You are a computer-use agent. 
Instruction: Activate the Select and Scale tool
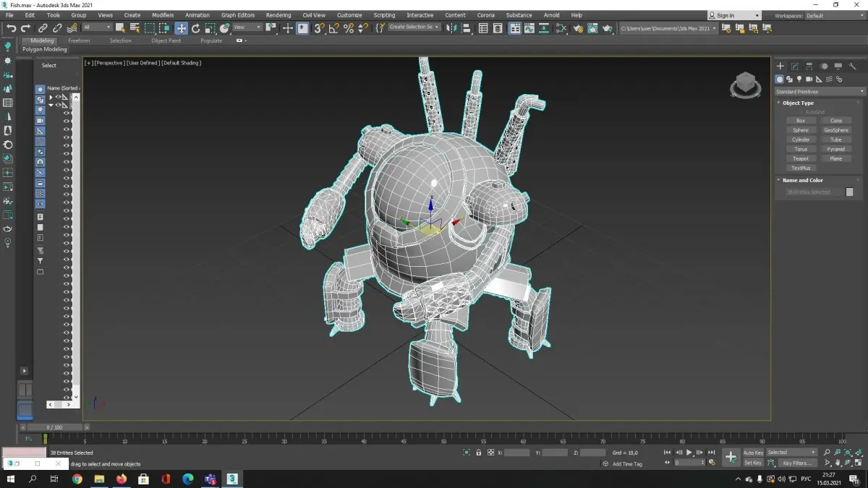(210, 28)
